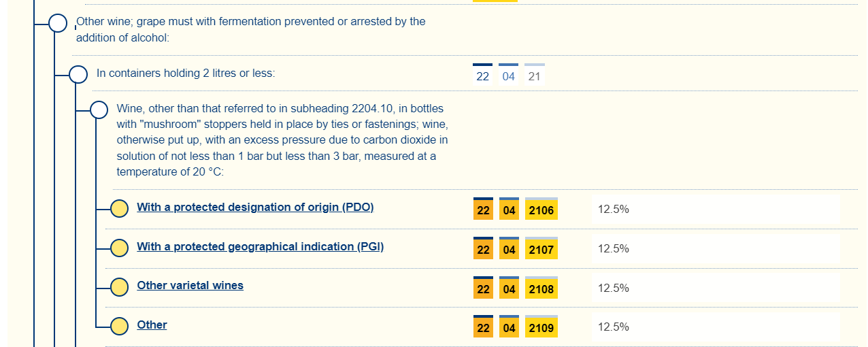The height and width of the screenshot is (347, 868).
Task: Click commodity code segment 2107
Action: (x=541, y=250)
